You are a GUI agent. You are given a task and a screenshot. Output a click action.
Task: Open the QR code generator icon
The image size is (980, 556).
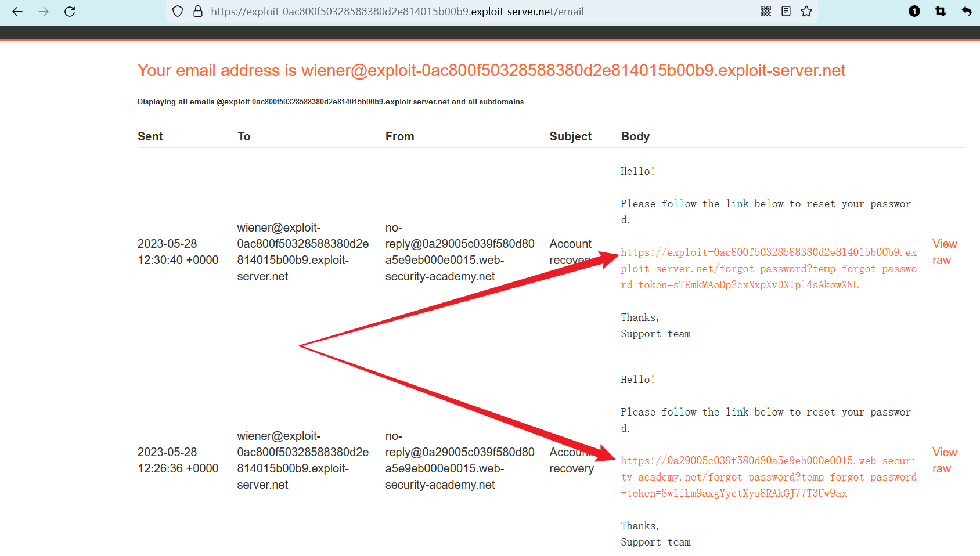(766, 11)
